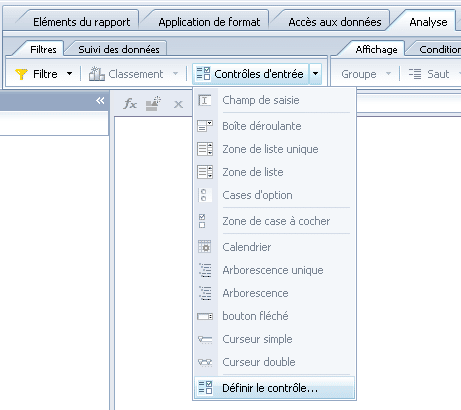The height and width of the screenshot is (410, 461).
Task: Collapse the left panel with double chevron
Action: click(x=100, y=100)
